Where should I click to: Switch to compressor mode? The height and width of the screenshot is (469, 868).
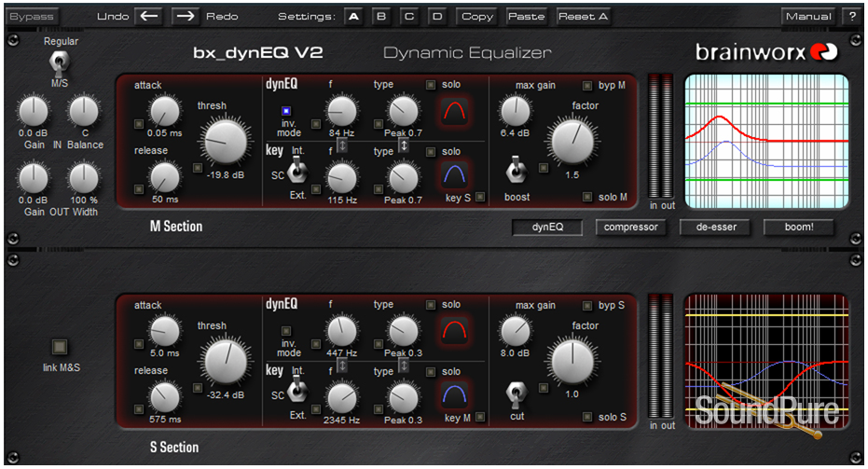[x=630, y=227]
